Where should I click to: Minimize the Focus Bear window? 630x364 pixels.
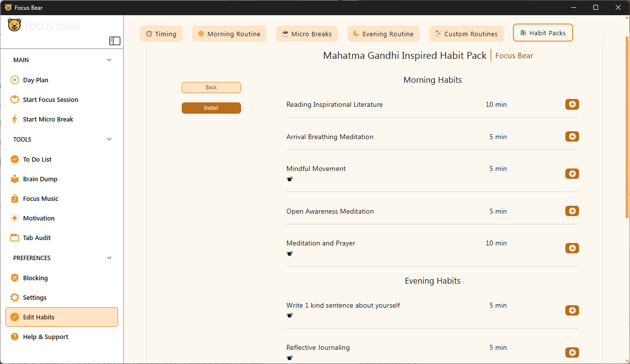click(573, 7)
